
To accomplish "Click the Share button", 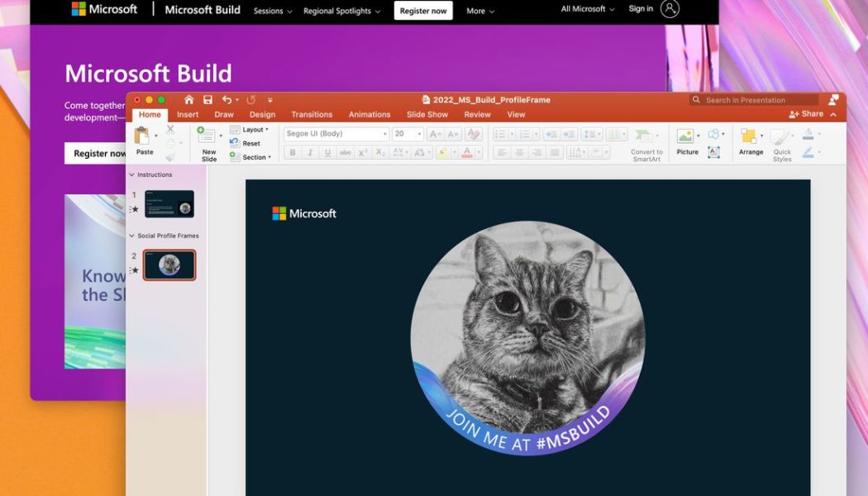I will point(806,114).
